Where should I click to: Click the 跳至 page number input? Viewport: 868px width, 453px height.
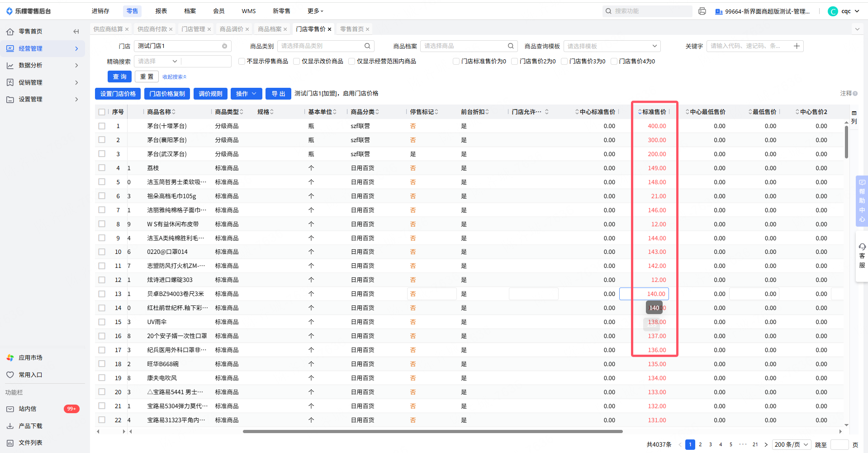click(840, 445)
